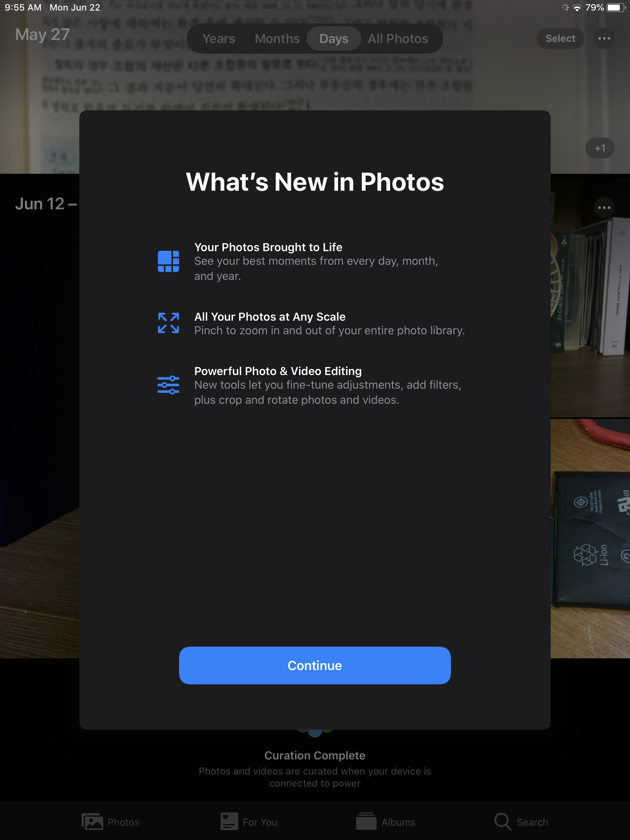Click the editing sliders icon
The image size is (630, 840).
168,385
